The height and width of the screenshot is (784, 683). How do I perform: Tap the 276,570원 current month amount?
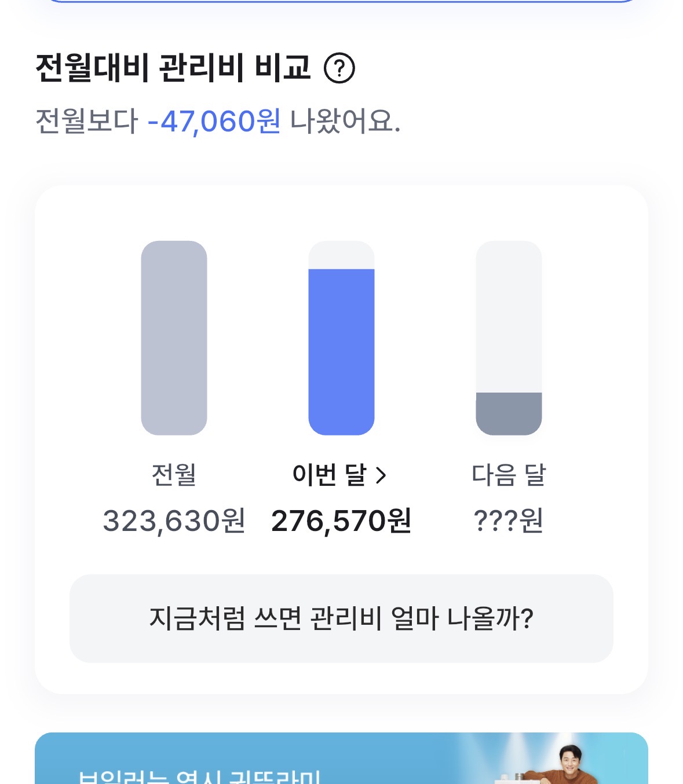click(x=341, y=521)
